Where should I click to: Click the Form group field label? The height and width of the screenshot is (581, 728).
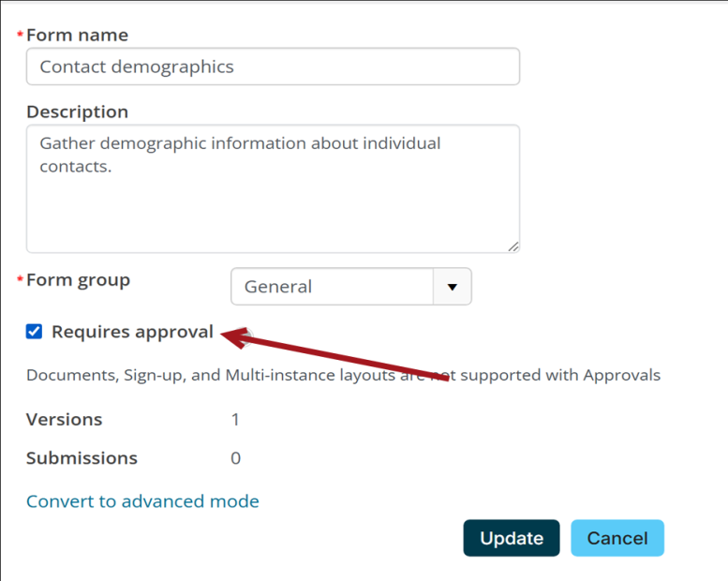(x=78, y=280)
